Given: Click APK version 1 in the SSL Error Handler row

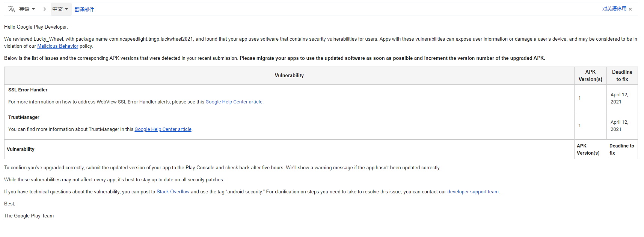Looking at the screenshot, I should [x=579, y=98].
